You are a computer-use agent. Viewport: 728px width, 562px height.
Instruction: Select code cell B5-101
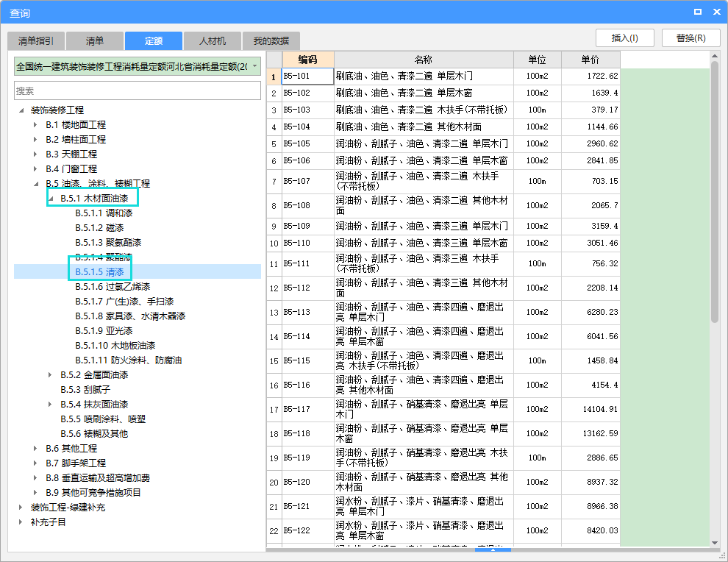[308, 77]
